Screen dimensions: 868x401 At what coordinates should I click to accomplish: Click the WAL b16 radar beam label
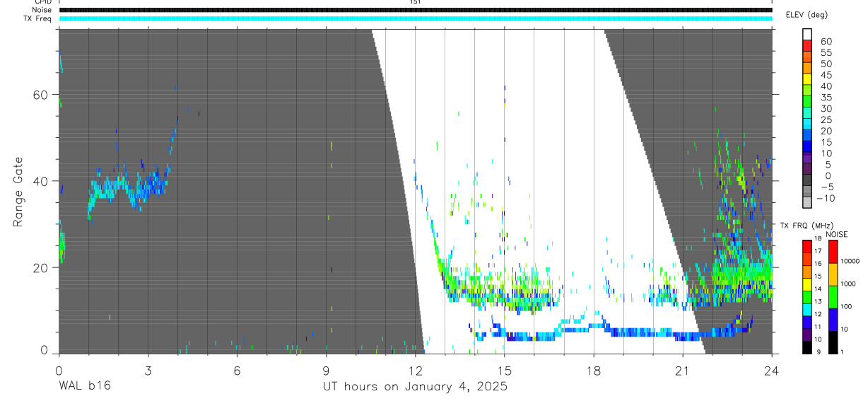pyautogui.click(x=84, y=386)
